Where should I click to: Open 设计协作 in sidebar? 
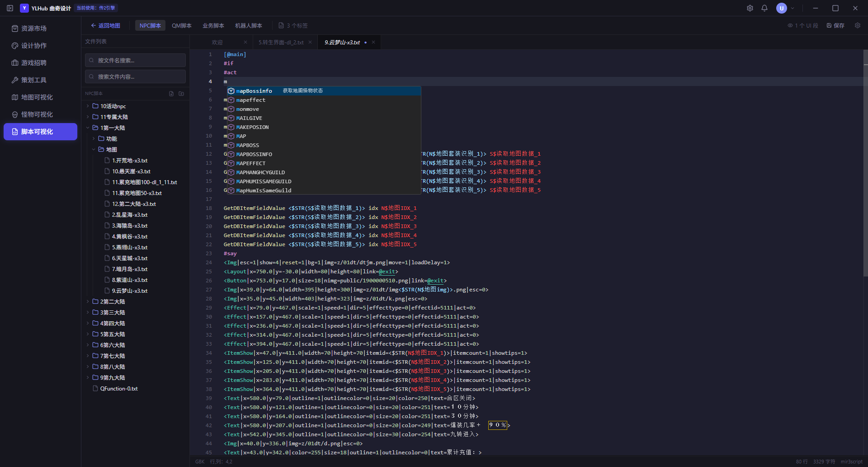40,46
